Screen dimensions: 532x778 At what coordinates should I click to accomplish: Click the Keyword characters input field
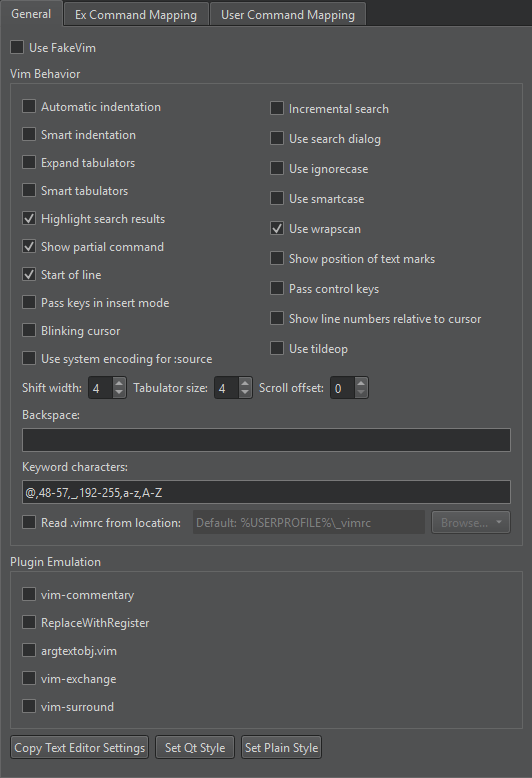[266, 492]
